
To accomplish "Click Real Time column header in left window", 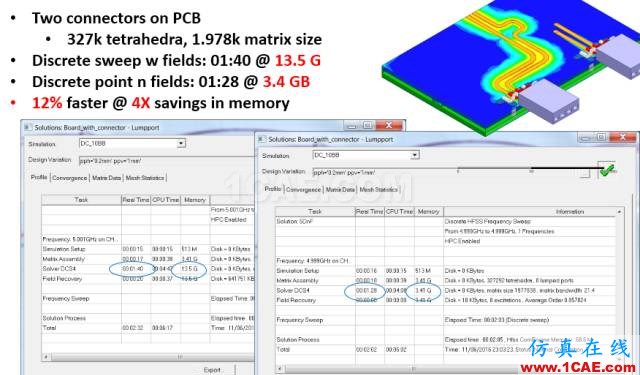I will pyautogui.click(x=136, y=200).
